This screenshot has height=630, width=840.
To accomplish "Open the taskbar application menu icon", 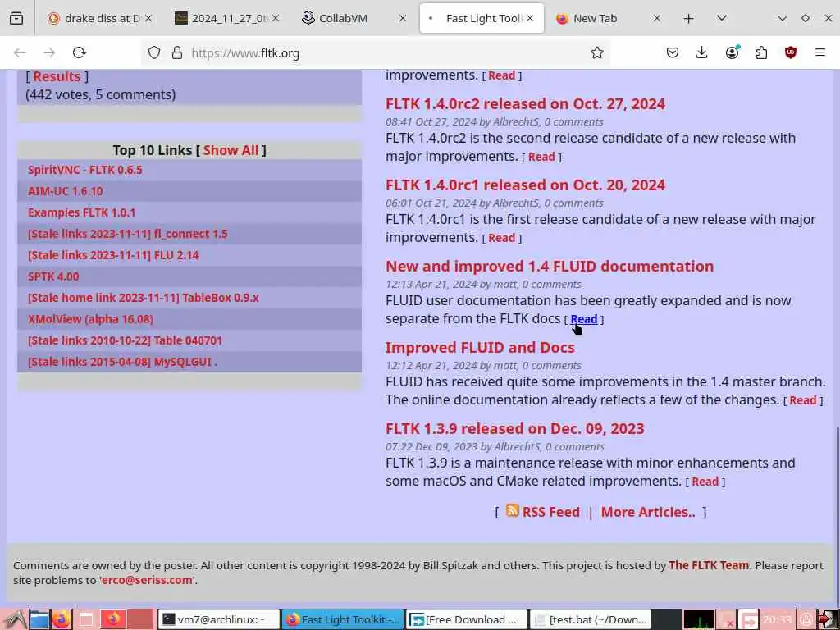I will pos(14,620).
